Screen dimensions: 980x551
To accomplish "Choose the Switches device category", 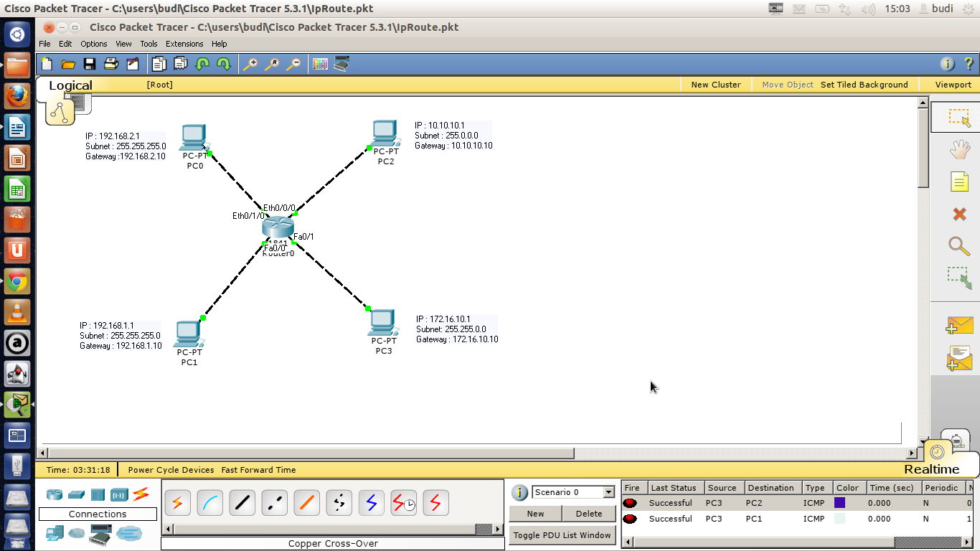I will 76,494.
